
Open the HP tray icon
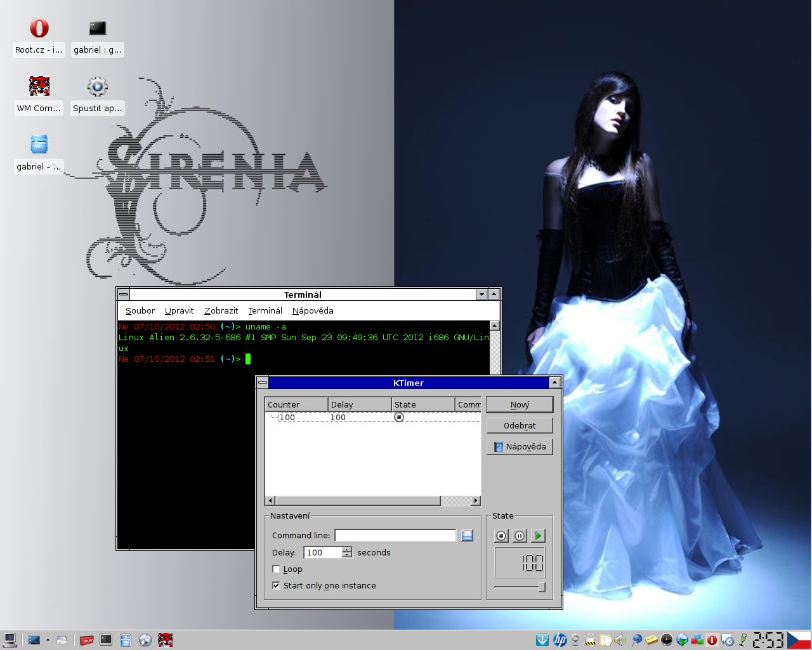pyautogui.click(x=560, y=640)
